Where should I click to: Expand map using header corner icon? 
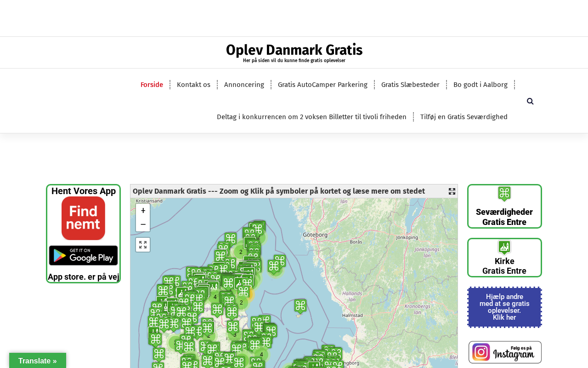(452, 191)
